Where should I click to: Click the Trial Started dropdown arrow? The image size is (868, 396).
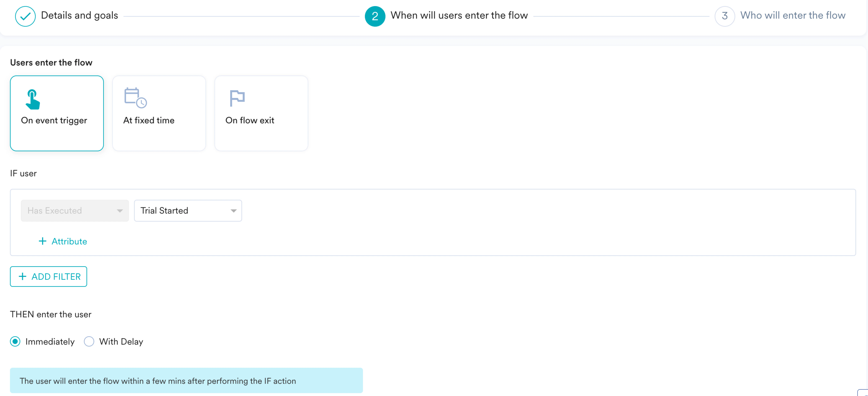tap(233, 211)
